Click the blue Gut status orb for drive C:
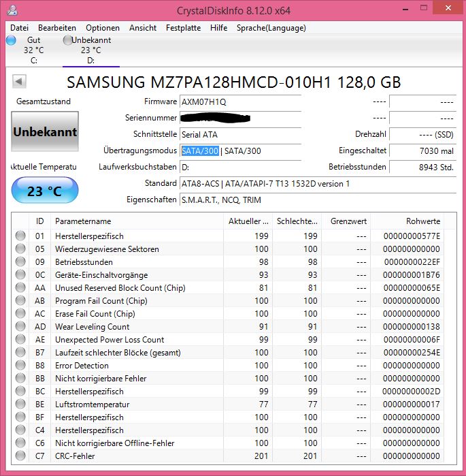The height and width of the screenshot is (476, 466). [11, 40]
